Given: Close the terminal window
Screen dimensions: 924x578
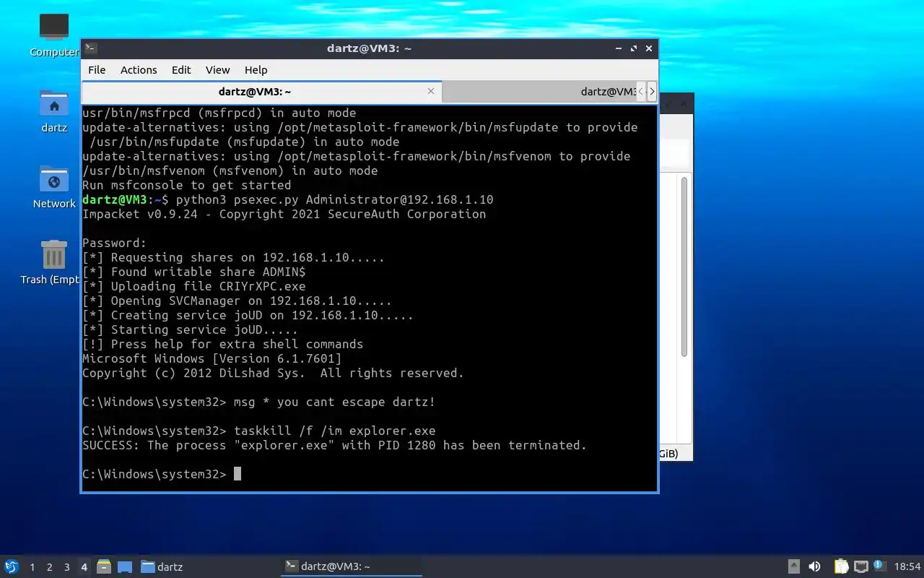Looking at the screenshot, I should click(649, 48).
